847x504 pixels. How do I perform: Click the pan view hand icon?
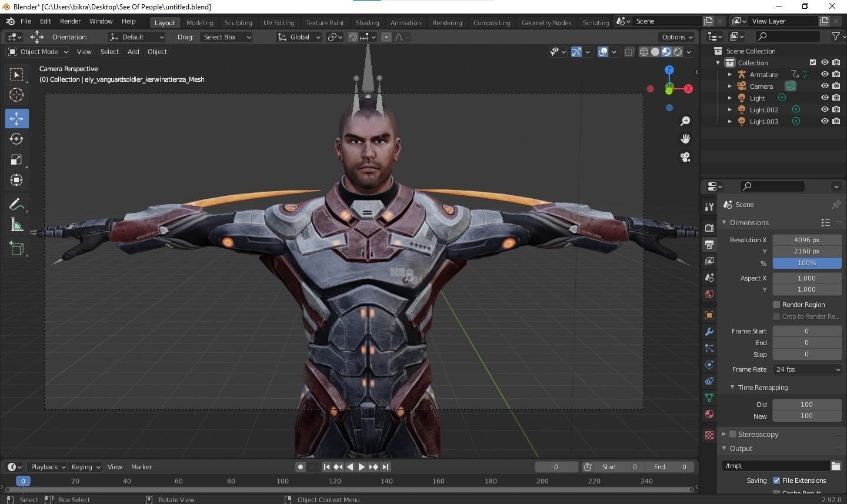[x=685, y=139]
